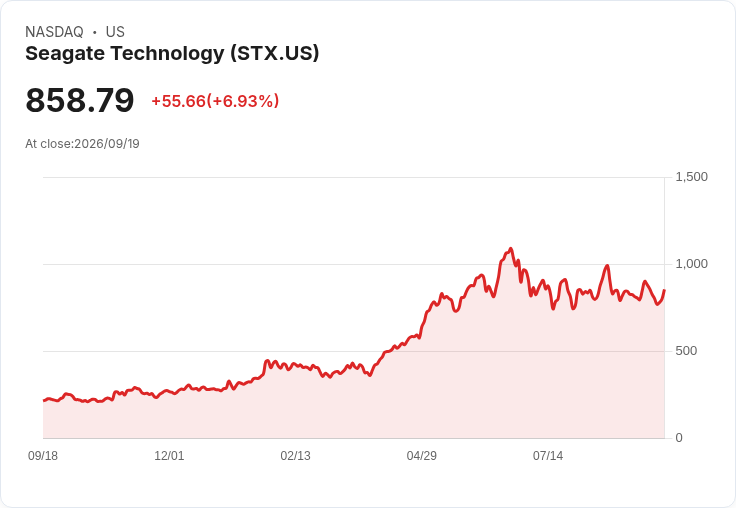
Task: Click the leftmost start of the price line
Action: (44, 400)
